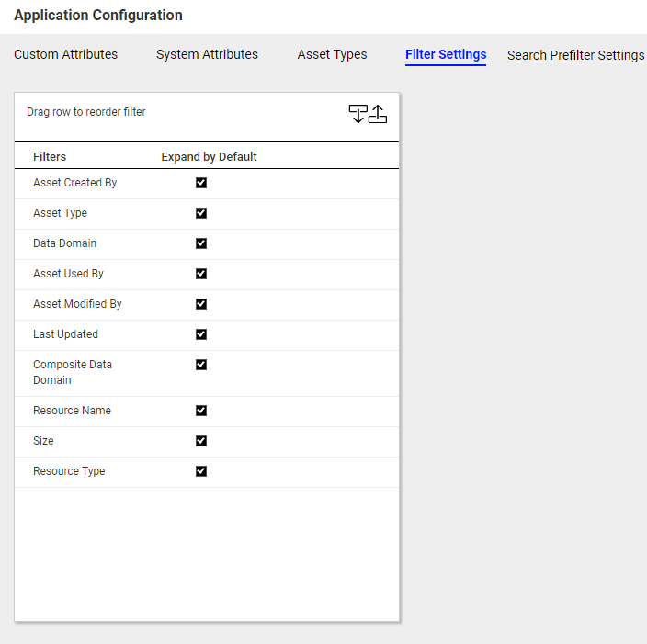647x644 pixels.
Task: Go to the Asset Types tab
Action: click(x=332, y=54)
